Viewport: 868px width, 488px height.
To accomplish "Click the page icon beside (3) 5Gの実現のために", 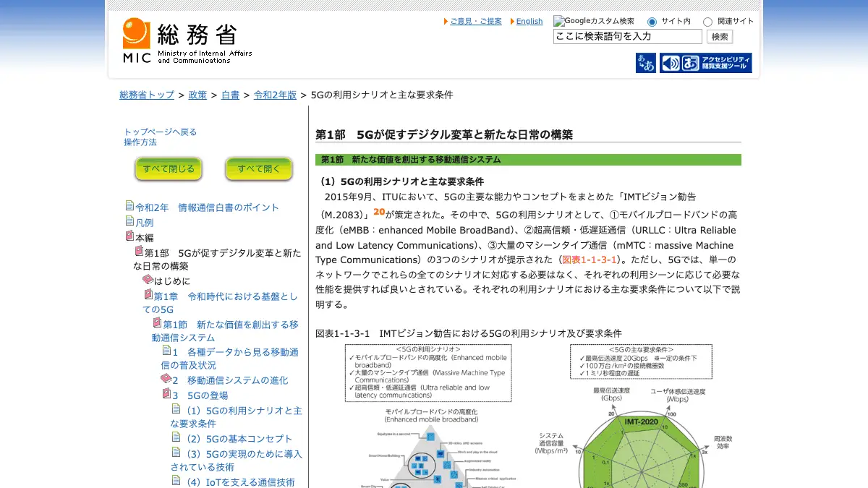I will (x=176, y=453).
